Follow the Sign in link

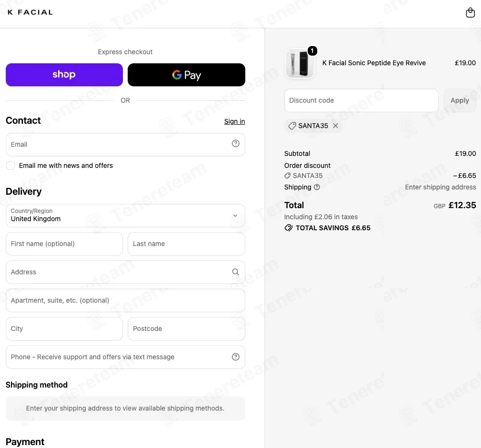pyautogui.click(x=234, y=121)
